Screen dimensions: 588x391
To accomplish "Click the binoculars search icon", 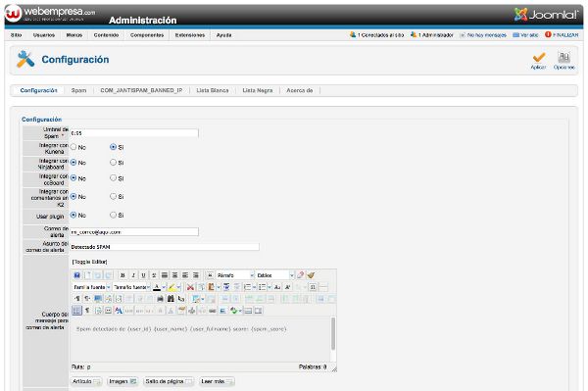I will pyautogui.click(x=171, y=299).
